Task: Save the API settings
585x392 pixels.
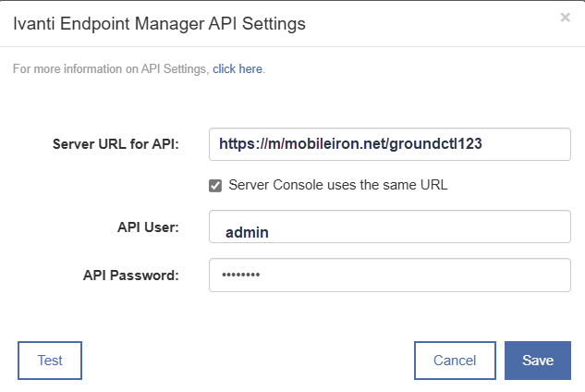Action: 538,361
